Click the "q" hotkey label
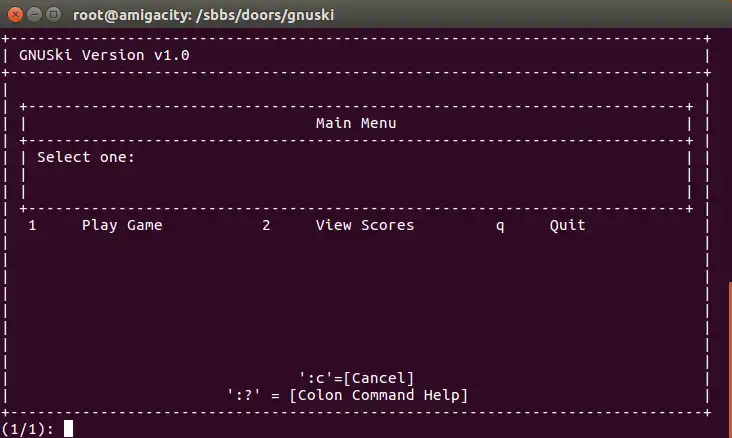Viewport: 732px width, 438px height. tap(500, 226)
